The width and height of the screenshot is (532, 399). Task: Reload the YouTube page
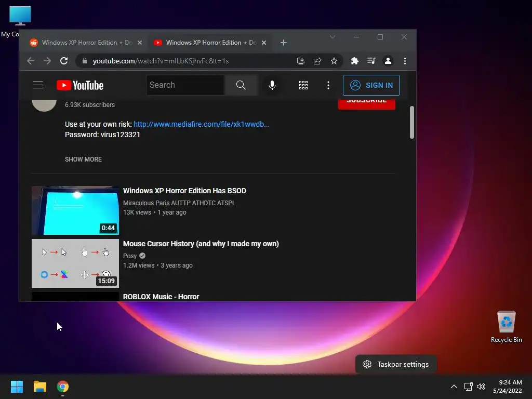pyautogui.click(x=64, y=61)
